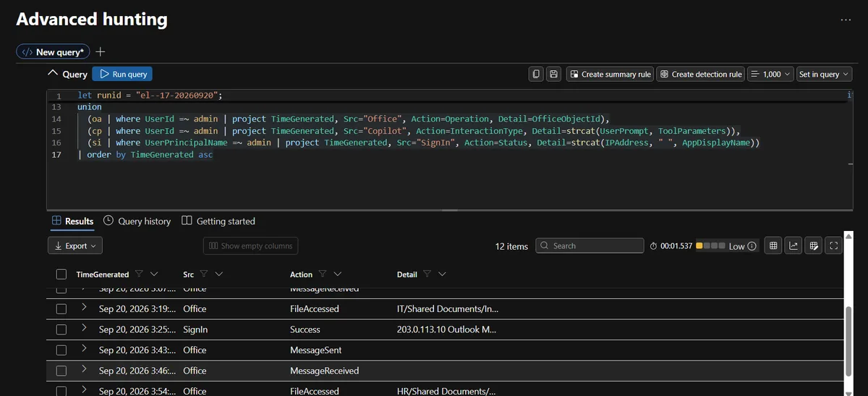The height and width of the screenshot is (396, 868).
Task: Click Create detection rule
Action: (x=700, y=74)
